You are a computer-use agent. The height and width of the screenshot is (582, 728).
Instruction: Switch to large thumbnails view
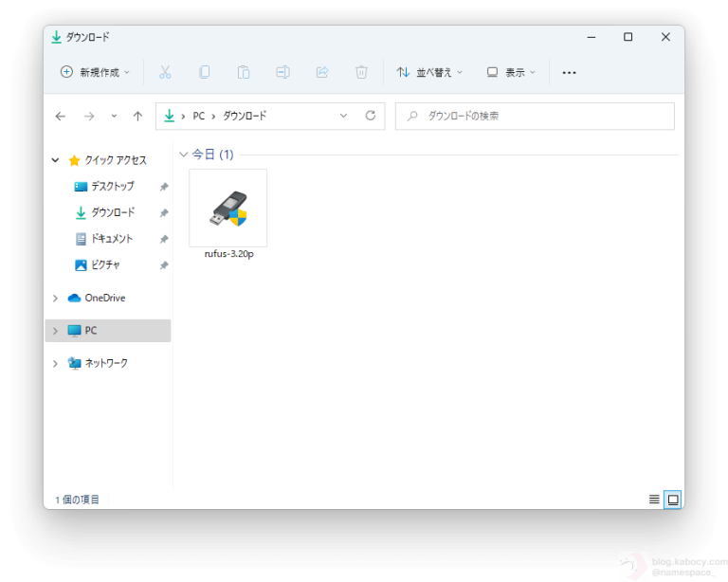pyautogui.click(x=673, y=500)
